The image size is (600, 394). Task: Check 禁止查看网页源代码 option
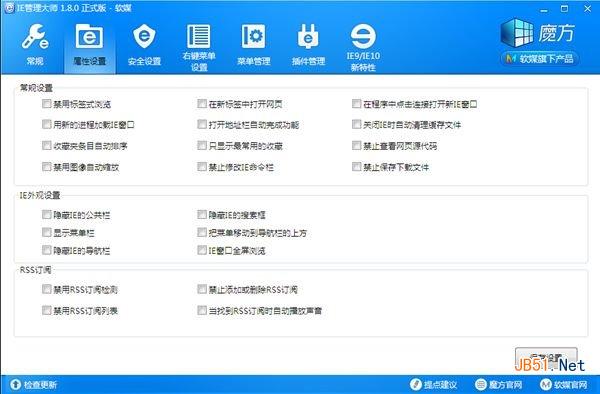click(357, 145)
